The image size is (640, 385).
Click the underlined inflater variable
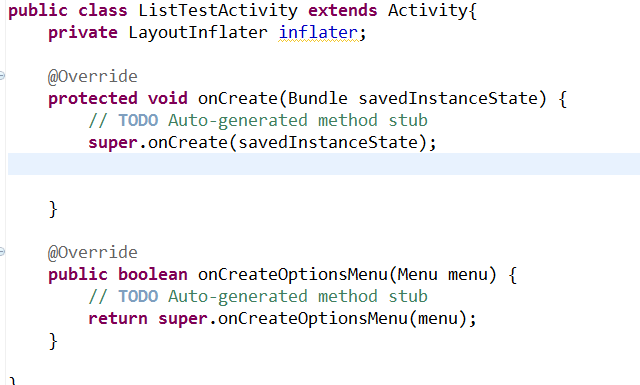318,32
